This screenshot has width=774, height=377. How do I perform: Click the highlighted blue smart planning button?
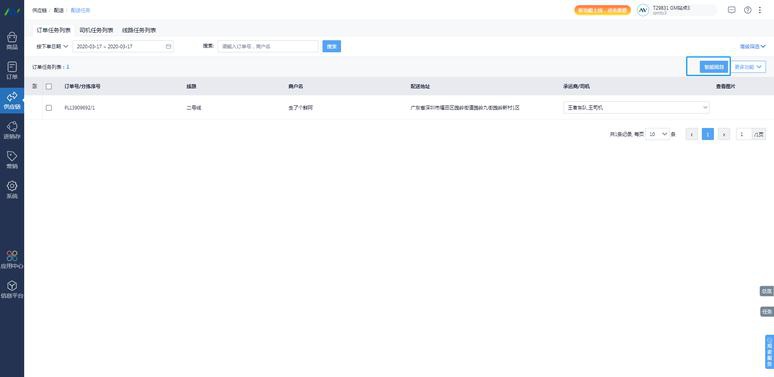(714, 67)
